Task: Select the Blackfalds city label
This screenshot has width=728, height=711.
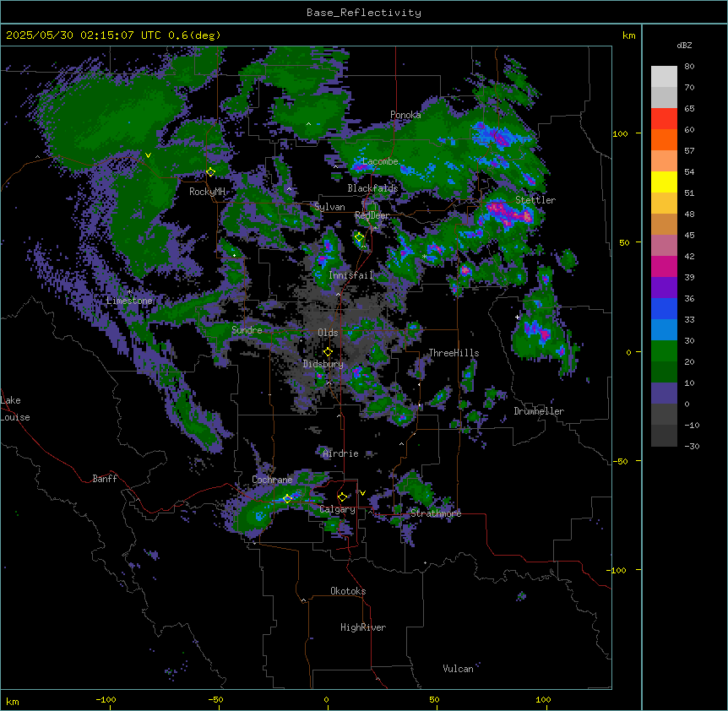Action: coord(372,188)
